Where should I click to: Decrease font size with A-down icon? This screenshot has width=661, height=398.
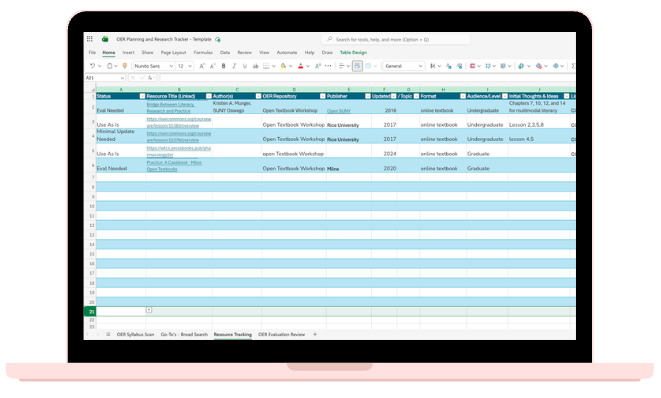click(212, 66)
